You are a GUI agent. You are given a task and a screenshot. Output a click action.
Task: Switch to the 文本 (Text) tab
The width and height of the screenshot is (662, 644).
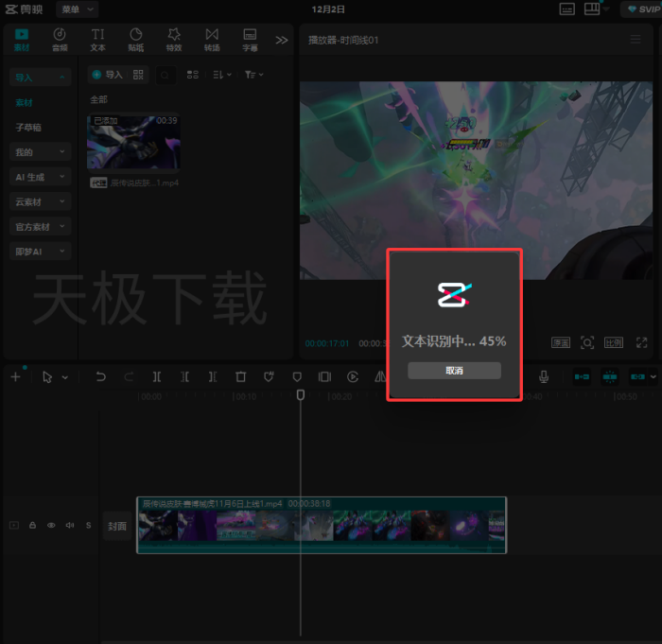pos(97,39)
